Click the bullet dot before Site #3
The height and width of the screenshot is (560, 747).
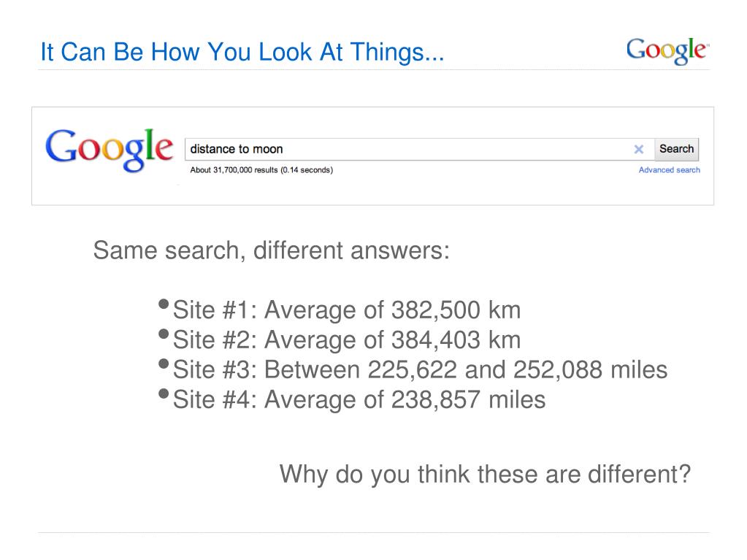[x=164, y=364]
